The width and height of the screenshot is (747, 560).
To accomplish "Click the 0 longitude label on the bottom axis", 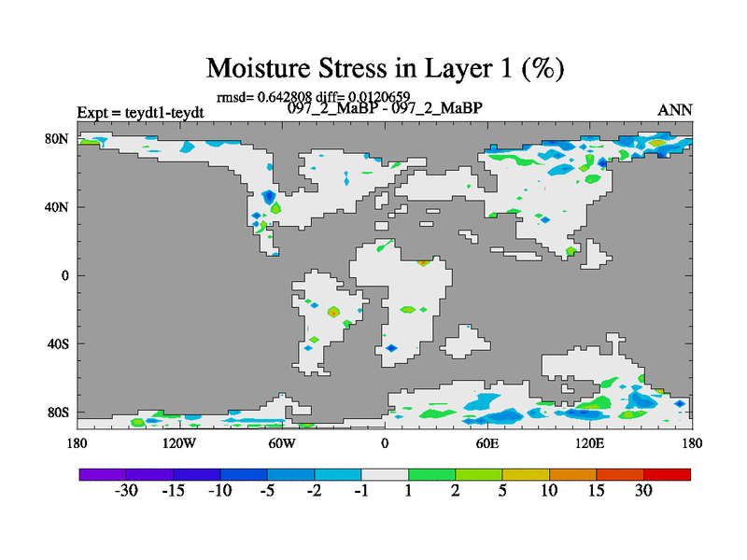I will (385, 442).
